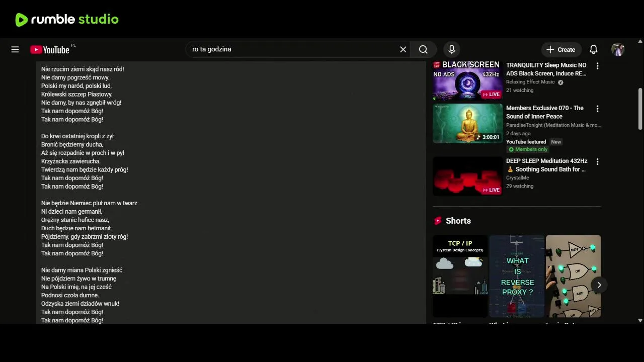
Task: Open the "What is reverse proxy" short
Action: [517, 276]
